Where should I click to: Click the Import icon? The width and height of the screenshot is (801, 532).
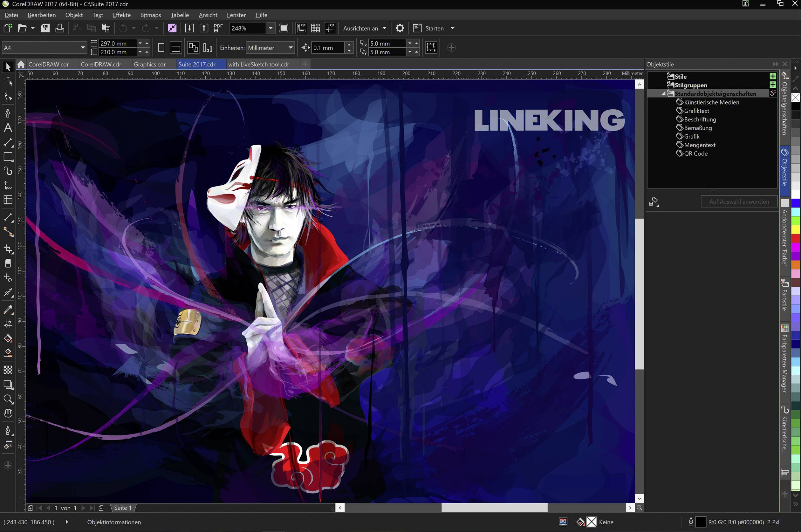coord(189,28)
